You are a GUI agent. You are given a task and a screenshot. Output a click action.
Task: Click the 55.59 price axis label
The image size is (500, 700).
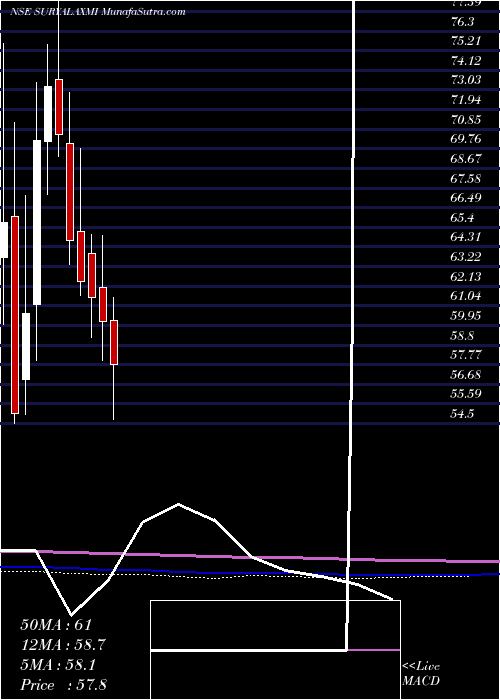click(465, 394)
